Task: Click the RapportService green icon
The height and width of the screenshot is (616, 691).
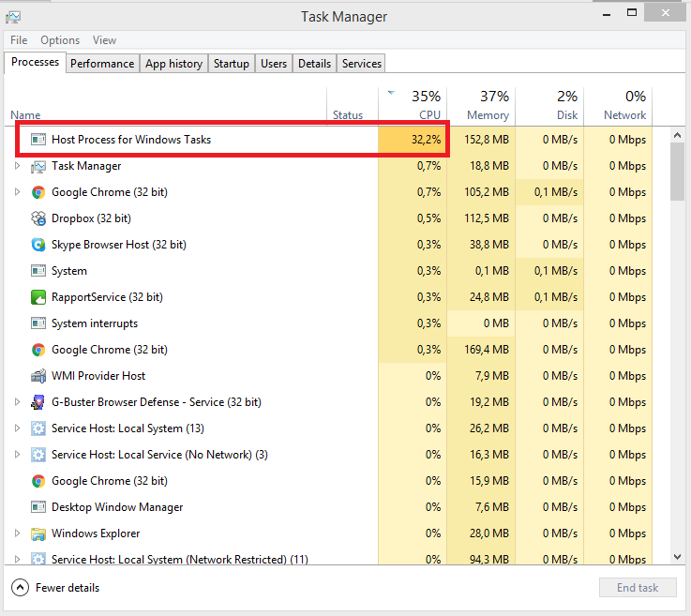Action: pyautogui.click(x=38, y=297)
